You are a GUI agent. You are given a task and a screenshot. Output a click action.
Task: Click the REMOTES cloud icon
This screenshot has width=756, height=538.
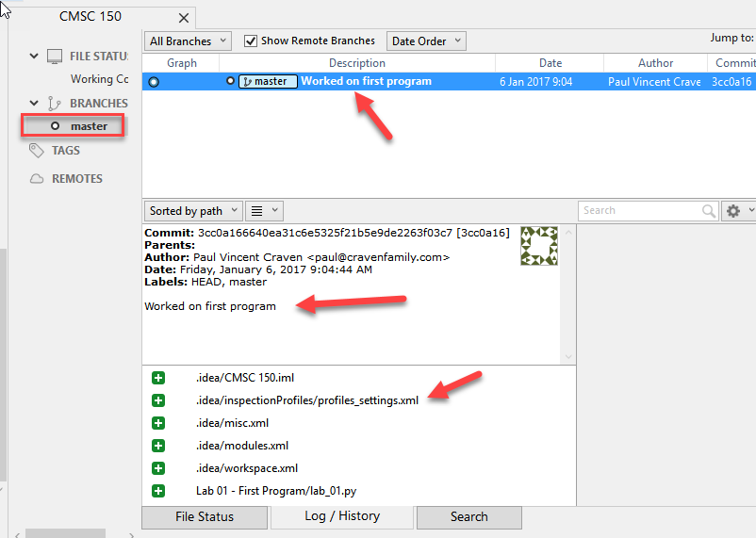[37, 179]
